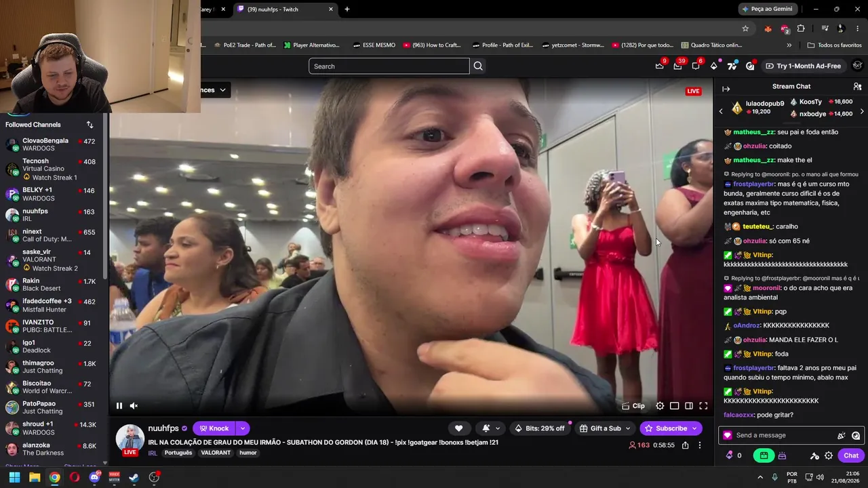Viewport: 868px width, 488px height.
Task: Open shroud channel in sidebar
Action: (x=52, y=428)
